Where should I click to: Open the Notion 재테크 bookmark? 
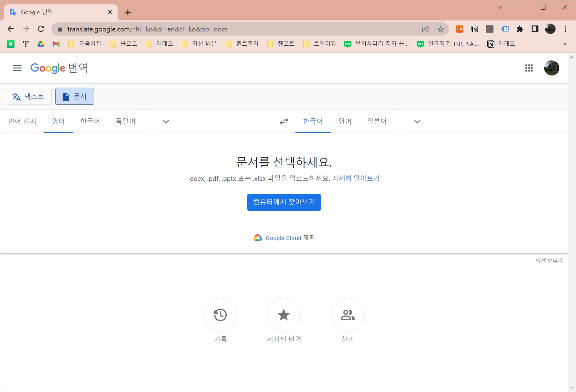click(501, 44)
